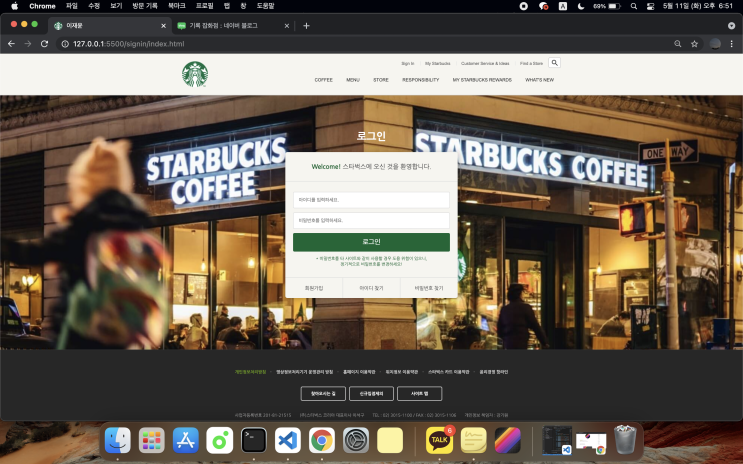Image resolution: width=743 pixels, height=464 pixels.
Task: Restore the minimized VS Code window in dock
Action: (x=557, y=440)
